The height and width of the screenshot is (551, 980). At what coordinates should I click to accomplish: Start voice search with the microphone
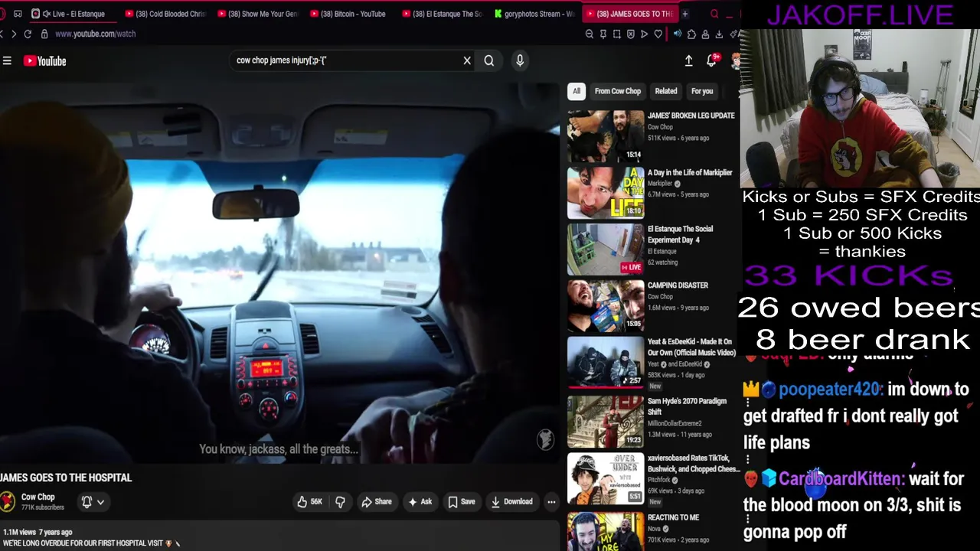point(520,60)
